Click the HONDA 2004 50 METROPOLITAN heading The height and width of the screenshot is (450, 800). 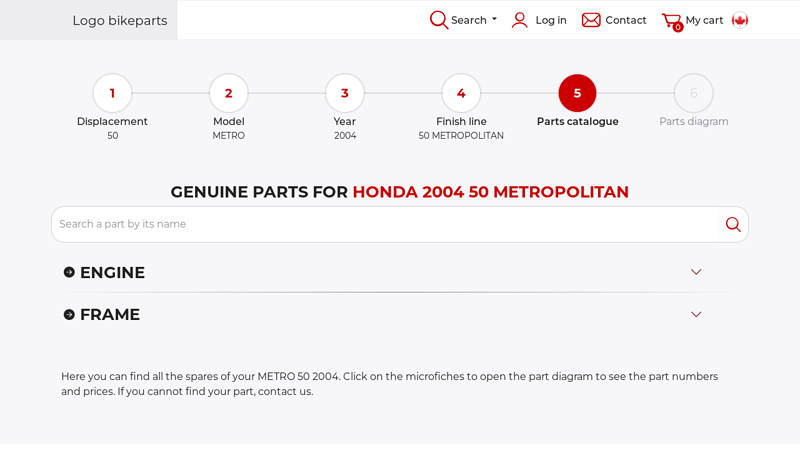490,192
